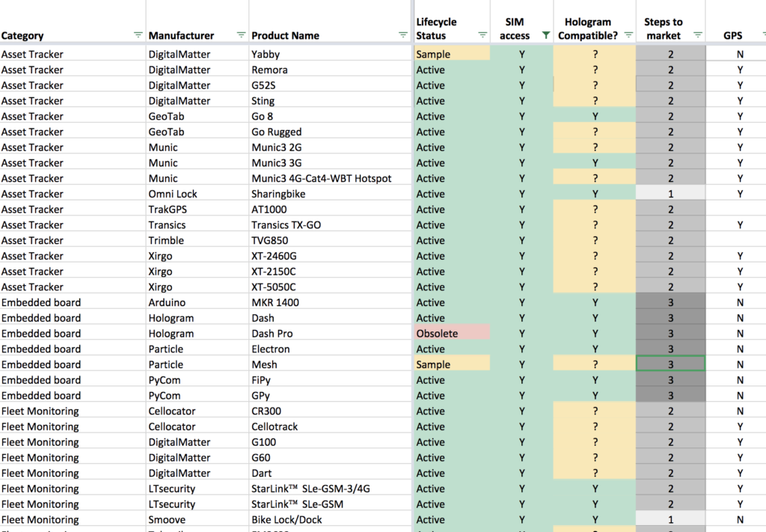Image resolution: width=766 pixels, height=532 pixels.
Task: Select the TrakGPS manufacturer cell
Action: coord(197,209)
